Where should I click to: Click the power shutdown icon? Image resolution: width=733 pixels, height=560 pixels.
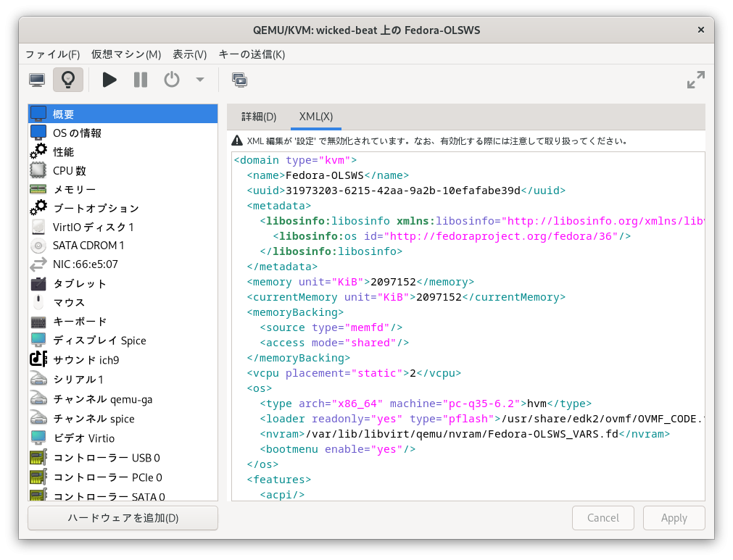coord(172,80)
